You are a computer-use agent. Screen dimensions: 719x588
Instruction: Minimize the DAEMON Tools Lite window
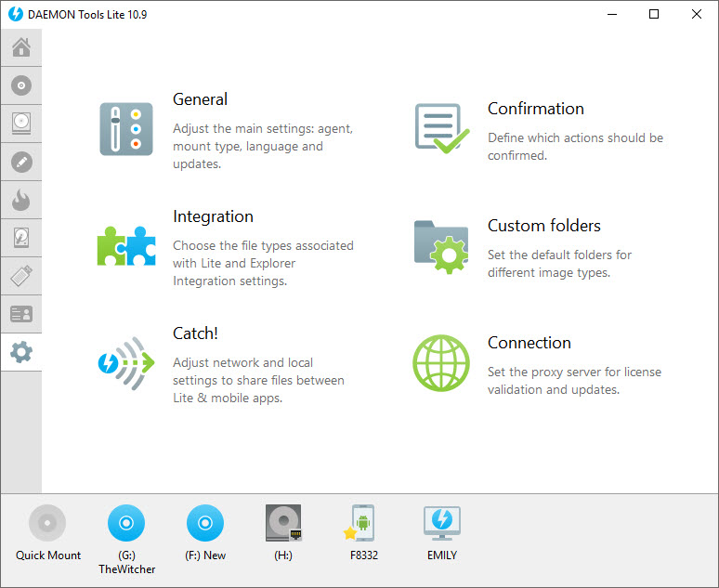pyautogui.click(x=612, y=14)
